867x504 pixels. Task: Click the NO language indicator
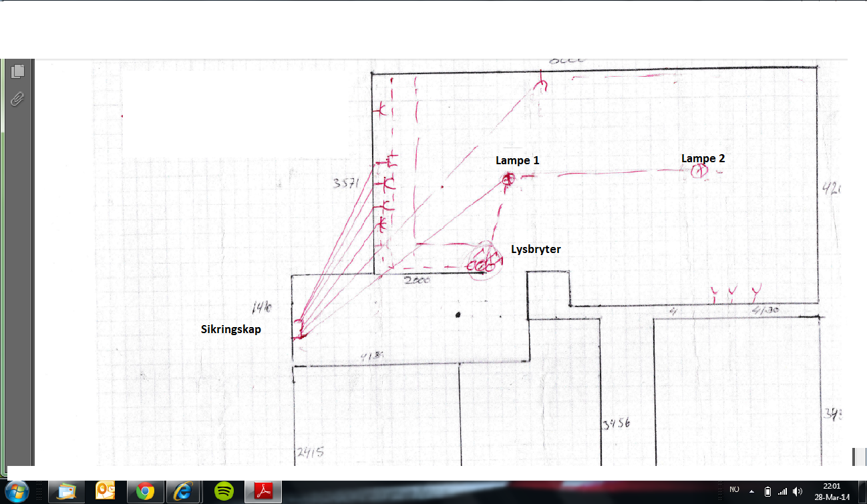[x=734, y=491]
